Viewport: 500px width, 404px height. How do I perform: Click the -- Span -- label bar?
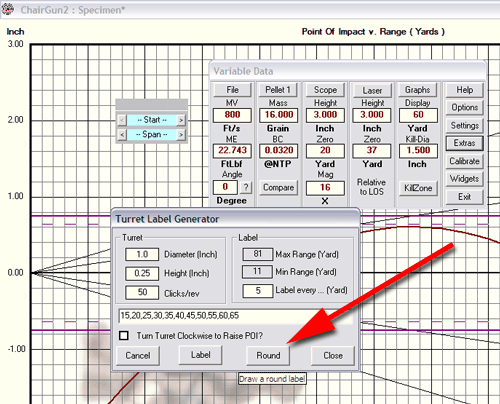point(152,134)
